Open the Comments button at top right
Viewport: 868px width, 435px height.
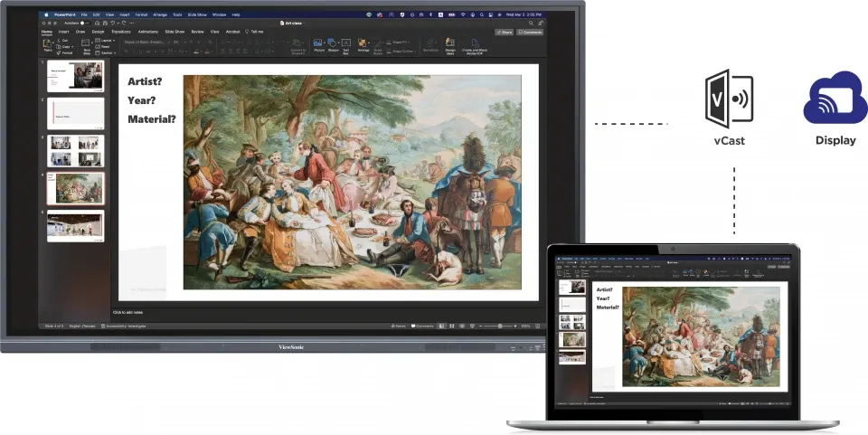pos(530,32)
